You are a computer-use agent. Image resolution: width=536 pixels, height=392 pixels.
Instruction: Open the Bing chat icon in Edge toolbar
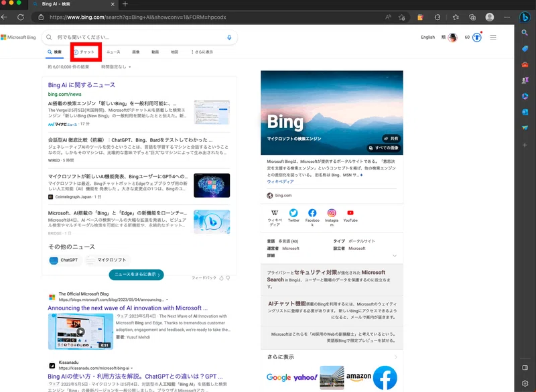525,17
